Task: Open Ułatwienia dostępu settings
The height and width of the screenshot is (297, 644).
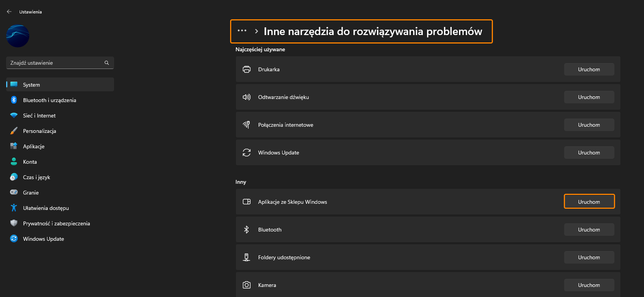Action: [60, 208]
